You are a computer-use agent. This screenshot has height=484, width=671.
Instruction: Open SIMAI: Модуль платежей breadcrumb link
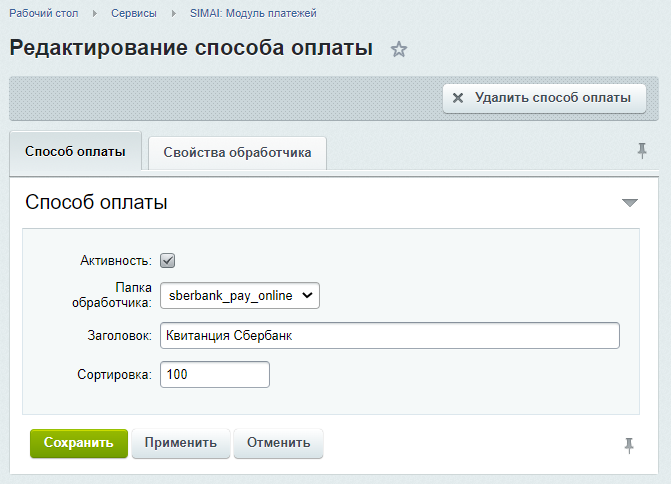coord(253,13)
